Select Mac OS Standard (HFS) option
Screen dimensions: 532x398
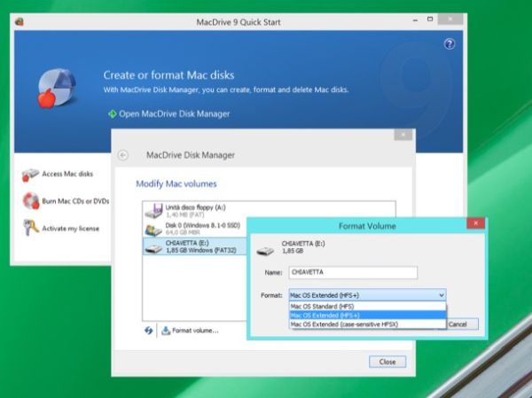367,307
